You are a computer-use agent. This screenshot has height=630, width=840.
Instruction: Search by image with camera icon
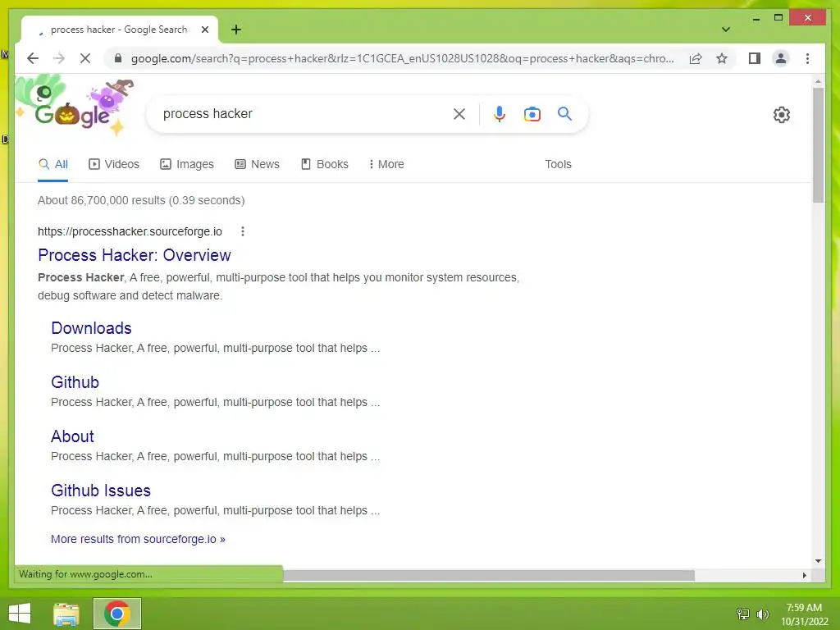coord(532,114)
